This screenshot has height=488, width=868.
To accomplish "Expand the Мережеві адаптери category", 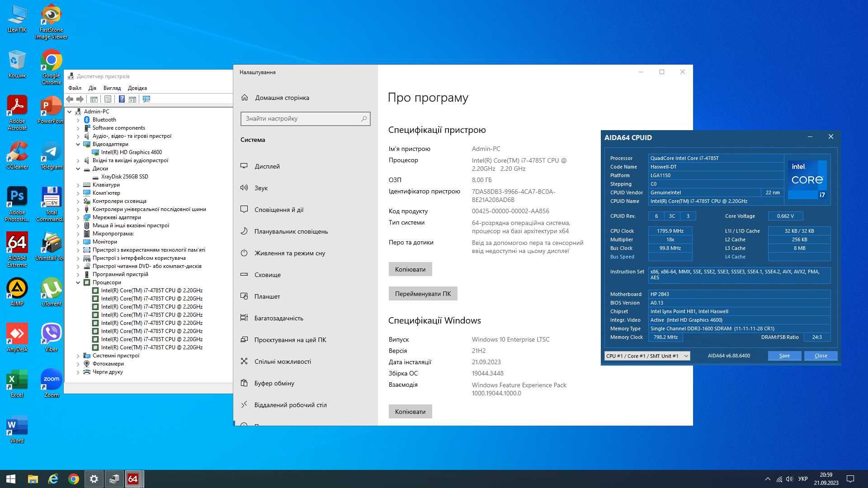I will pos(78,217).
